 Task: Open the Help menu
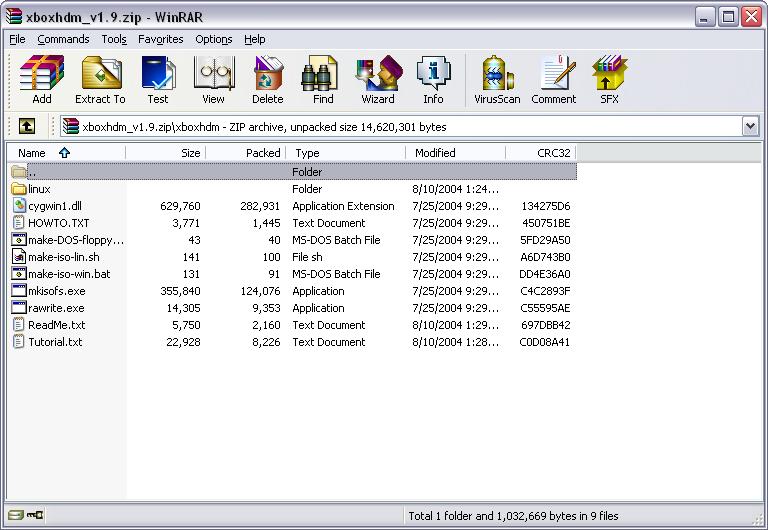click(x=255, y=39)
